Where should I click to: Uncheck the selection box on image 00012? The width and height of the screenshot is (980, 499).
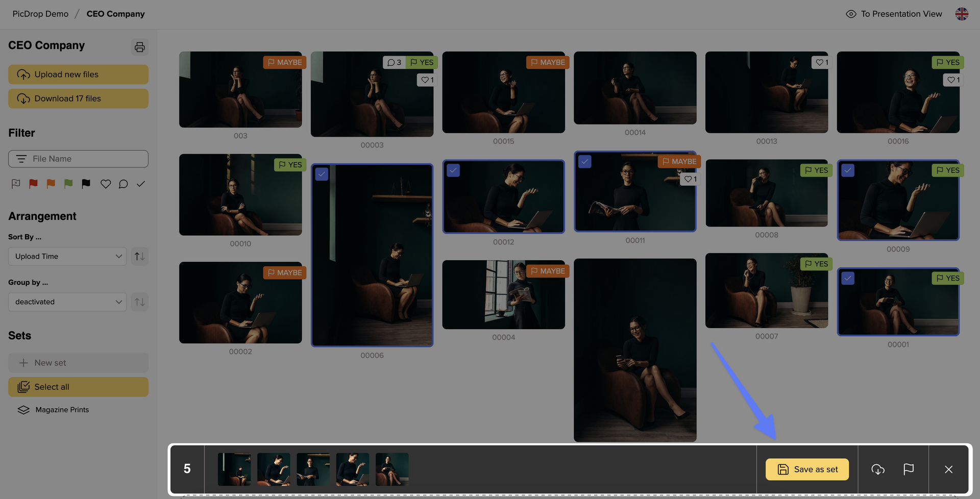tap(453, 170)
